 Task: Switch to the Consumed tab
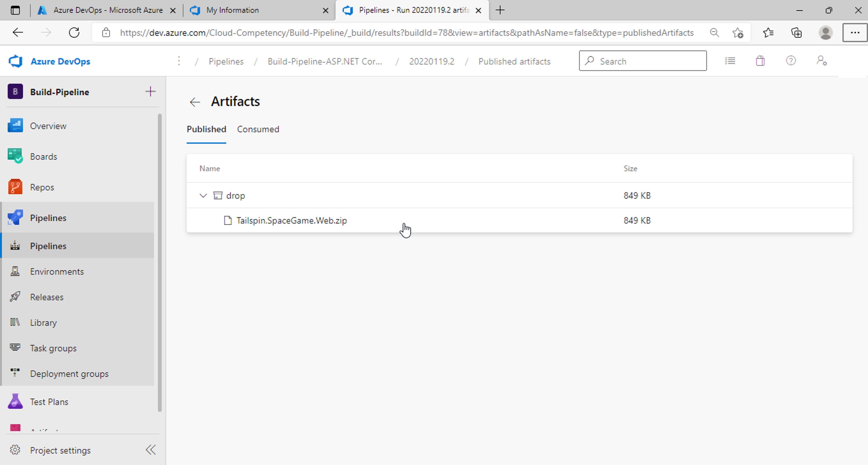(258, 129)
